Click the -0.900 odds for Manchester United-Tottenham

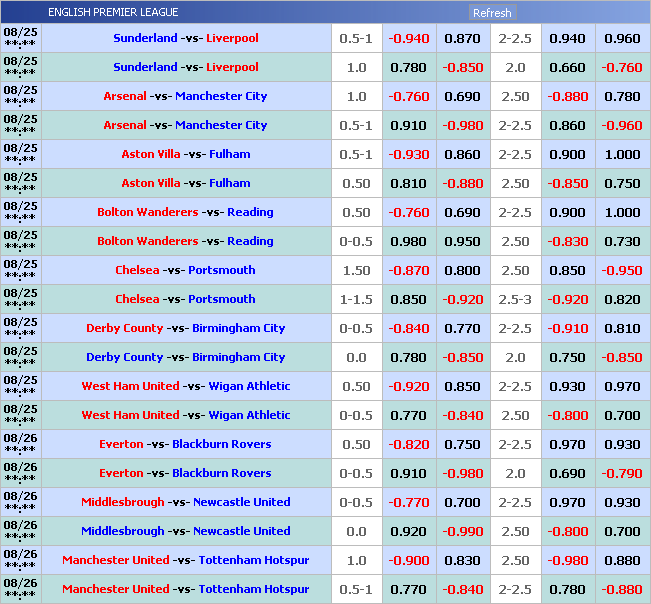[x=408, y=561]
